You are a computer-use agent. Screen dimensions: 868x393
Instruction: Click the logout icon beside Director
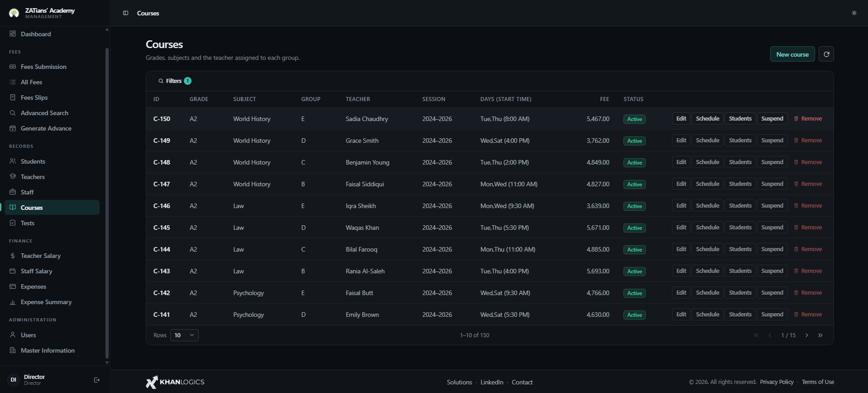(x=96, y=380)
